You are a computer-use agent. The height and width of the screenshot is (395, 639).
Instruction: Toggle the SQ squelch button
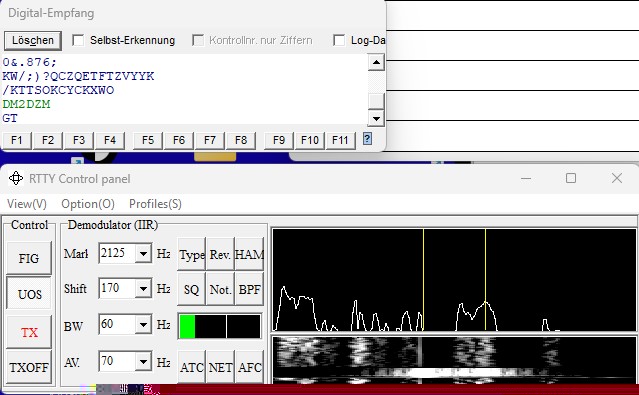[192, 289]
